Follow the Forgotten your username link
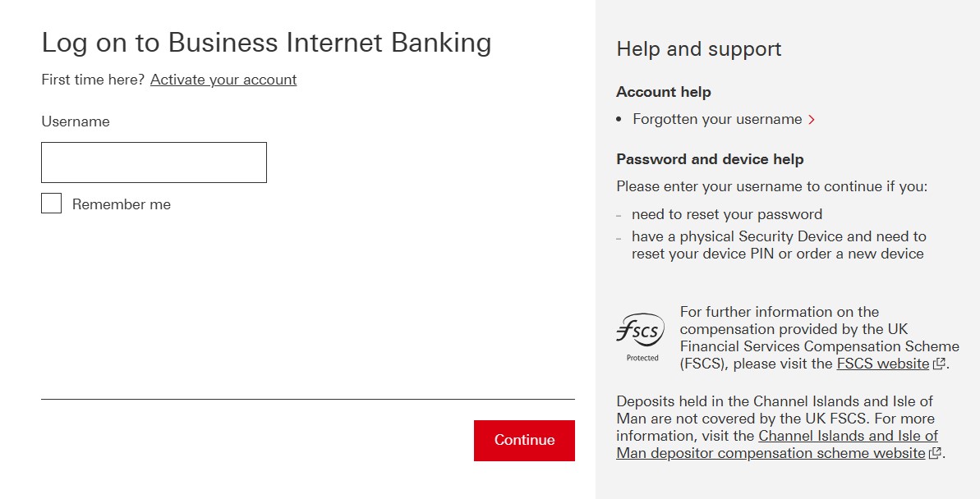 pos(715,119)
